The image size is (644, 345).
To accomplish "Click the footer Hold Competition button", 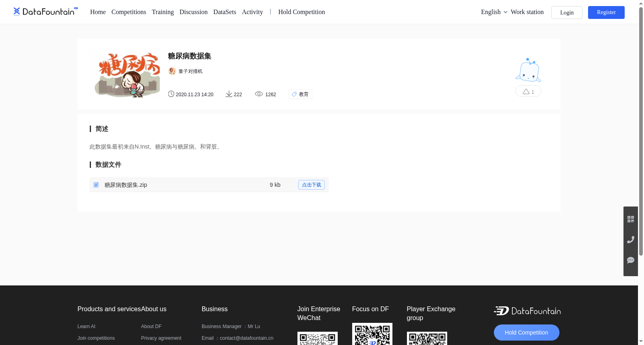I will click(x=526, y=333).
